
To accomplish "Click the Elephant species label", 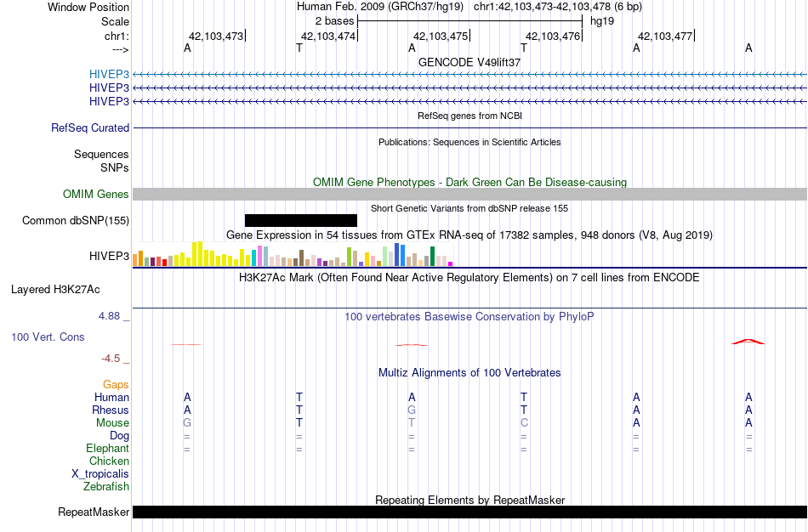I will click(107, 448).
